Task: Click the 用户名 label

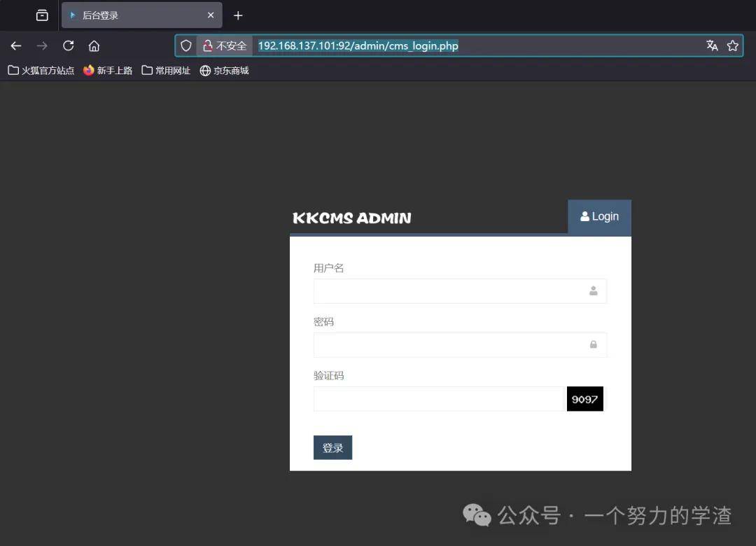Action: [329, 268]
